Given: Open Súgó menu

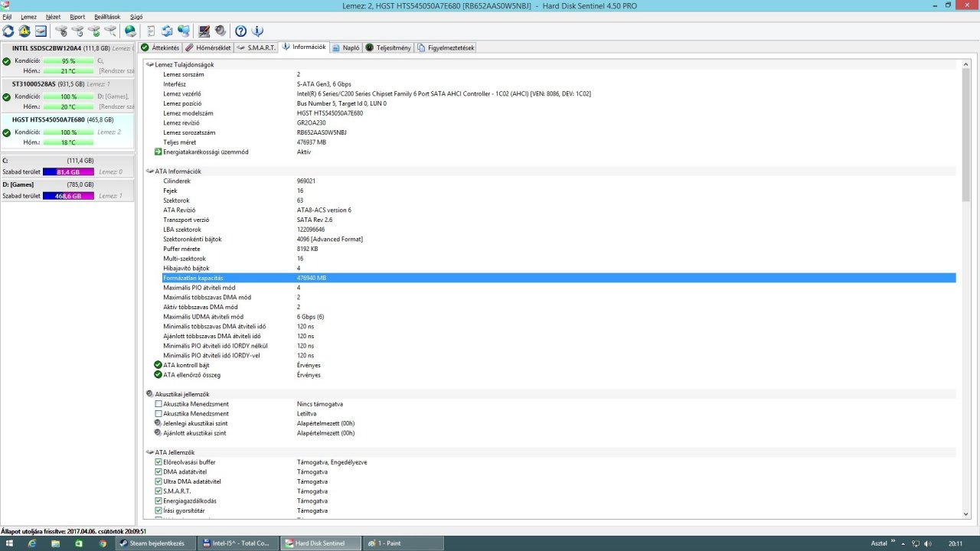Looking at the screenshot, I should (x=136, y=16).
